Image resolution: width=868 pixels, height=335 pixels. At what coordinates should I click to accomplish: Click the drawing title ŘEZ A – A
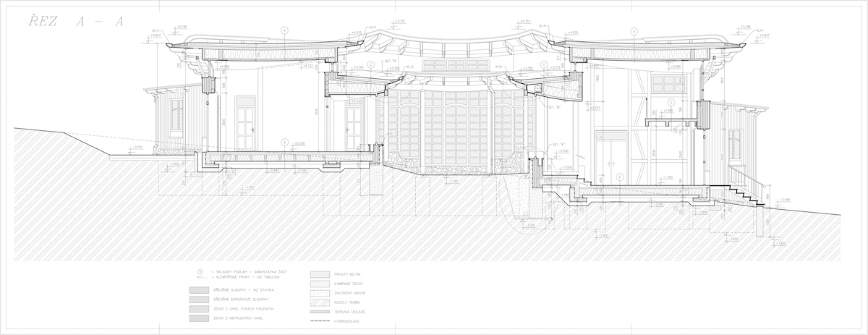coord(76,20)
